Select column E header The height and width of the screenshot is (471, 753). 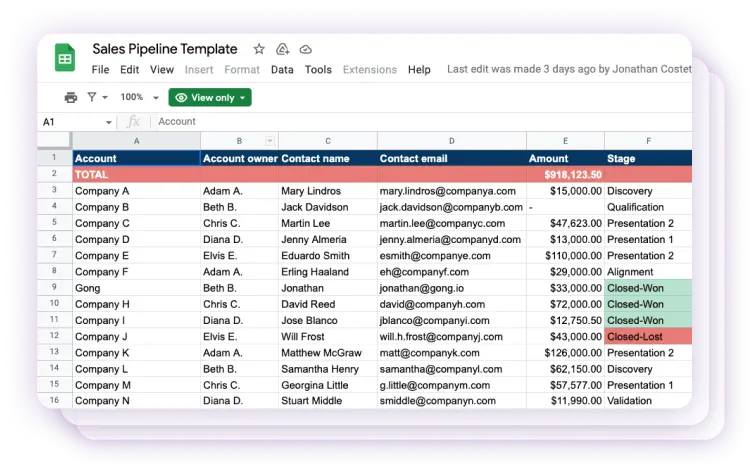click(x=565, y=141)
